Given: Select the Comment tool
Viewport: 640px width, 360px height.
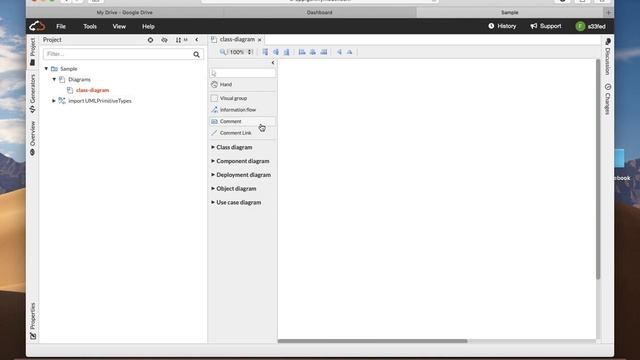Looking at the screenshot, I should (x=242, y=121).
